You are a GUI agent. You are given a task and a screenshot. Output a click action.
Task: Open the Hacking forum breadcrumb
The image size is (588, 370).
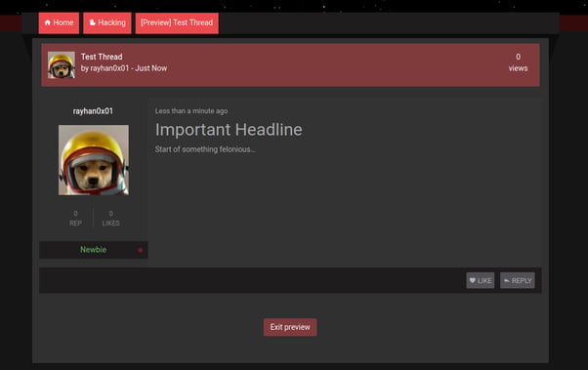(107, 22)
